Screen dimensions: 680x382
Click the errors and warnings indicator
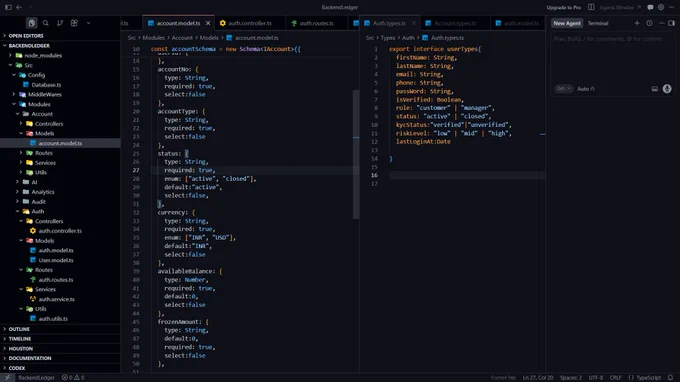[73, 378]
